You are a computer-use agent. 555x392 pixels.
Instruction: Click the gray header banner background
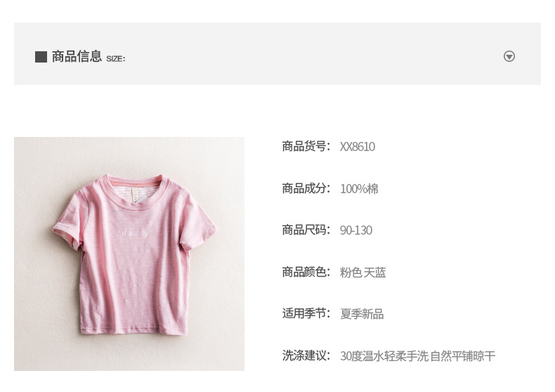point(277,54)
